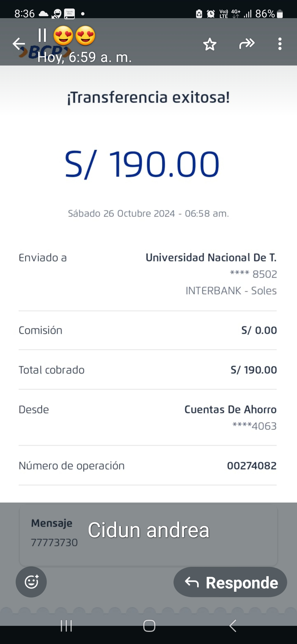The height and width of the screenshot is (644, 297).
Task: Tap the Responde reply button
Action: (230, 582)
